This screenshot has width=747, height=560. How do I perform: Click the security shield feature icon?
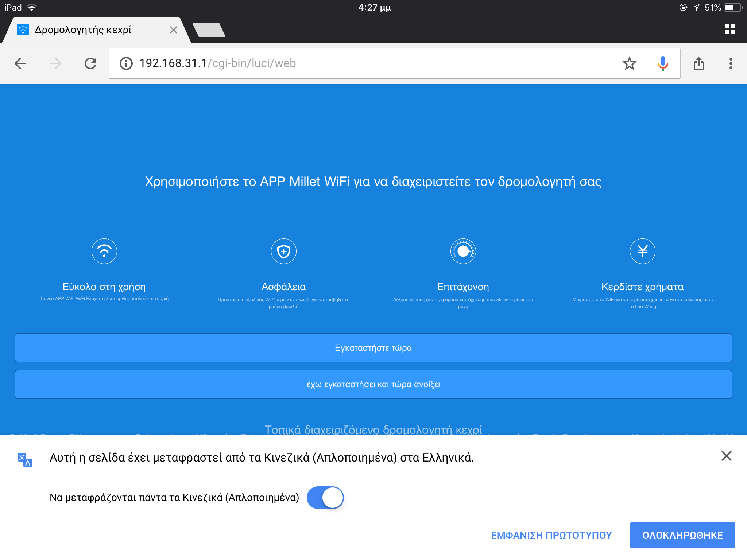click(283, 251)
